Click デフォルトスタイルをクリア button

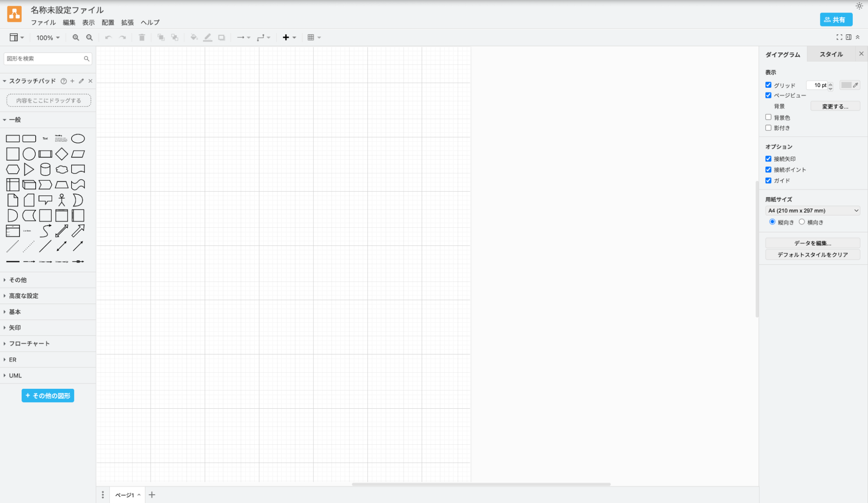[812, 255]
